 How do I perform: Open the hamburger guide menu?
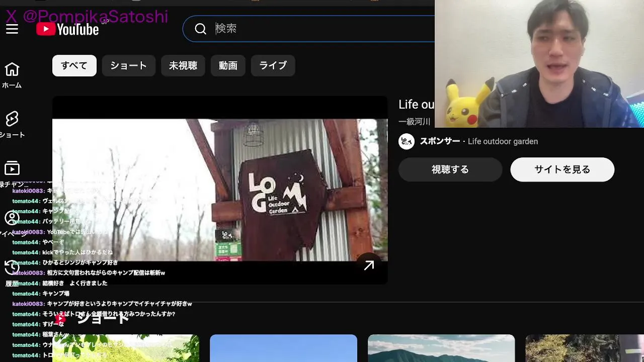[x=12, y=29]
